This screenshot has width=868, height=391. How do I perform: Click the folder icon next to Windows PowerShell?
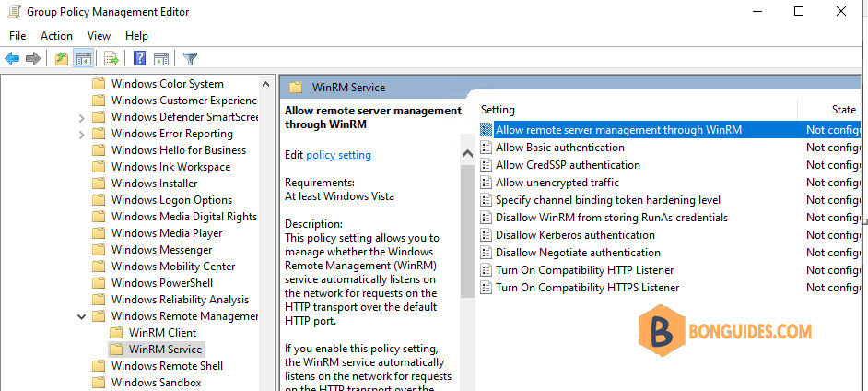(x=99, y=283)
